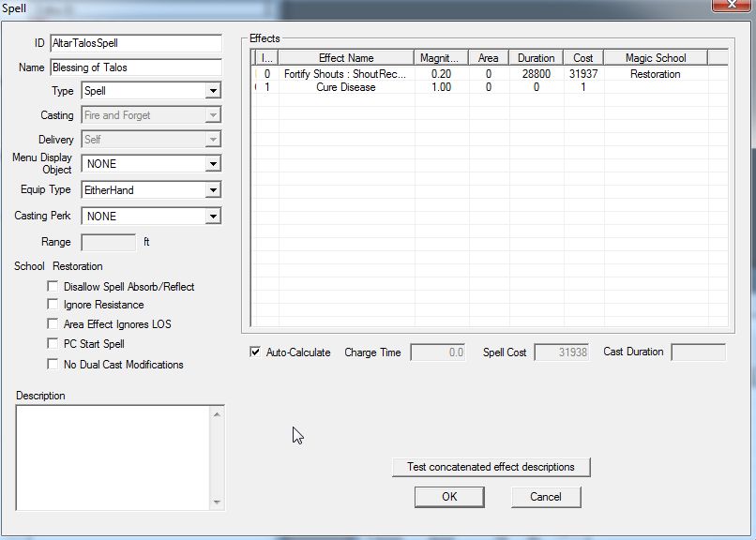Click the Magnitude column header
Image resolution: width=756 pixels, height=540 pixels.
[x=441, y=58]
